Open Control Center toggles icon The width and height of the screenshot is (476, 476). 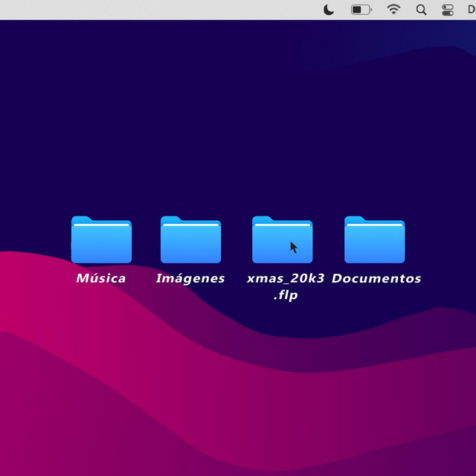click(448, 10)
